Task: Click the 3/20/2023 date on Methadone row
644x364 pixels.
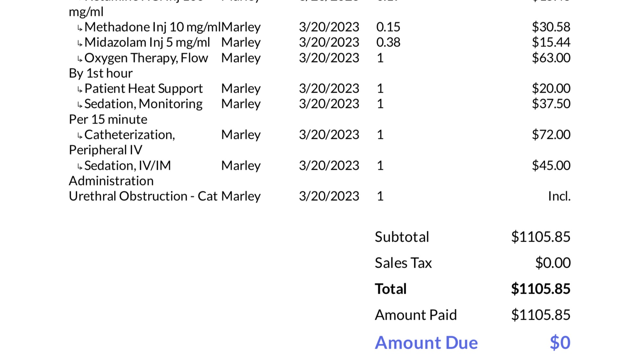Action: [x=329, y=27]
